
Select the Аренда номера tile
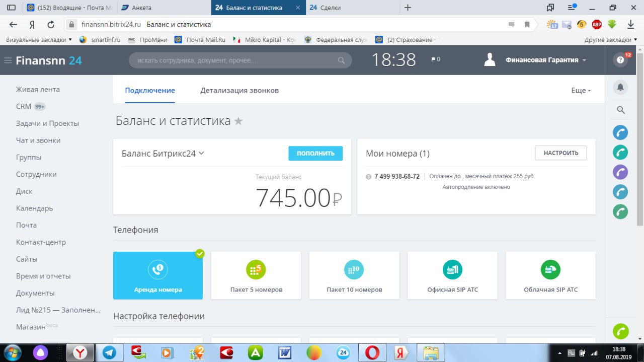coord(158,275)
